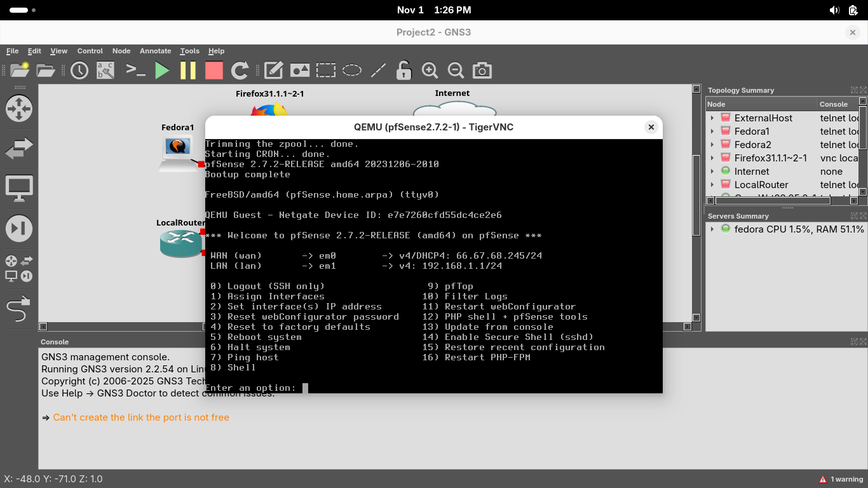Toggle show interface labels icon

pyautogui.click(x=105, y=71)
